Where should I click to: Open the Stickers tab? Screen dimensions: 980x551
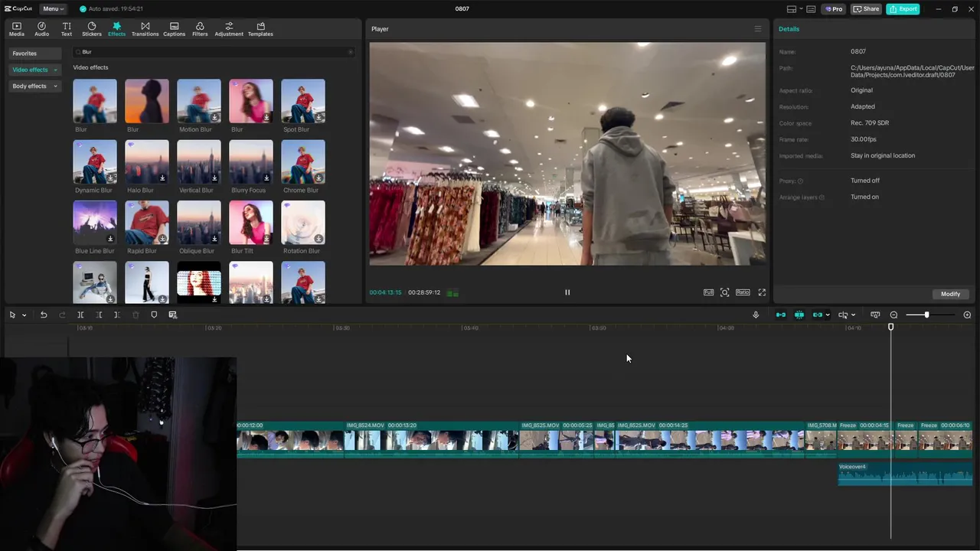(x=92, y=29)
